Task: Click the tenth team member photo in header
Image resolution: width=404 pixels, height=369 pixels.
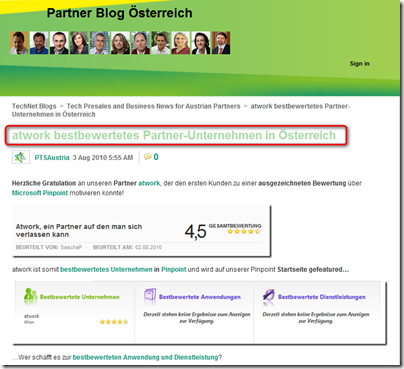Action: tap(201, 43)
